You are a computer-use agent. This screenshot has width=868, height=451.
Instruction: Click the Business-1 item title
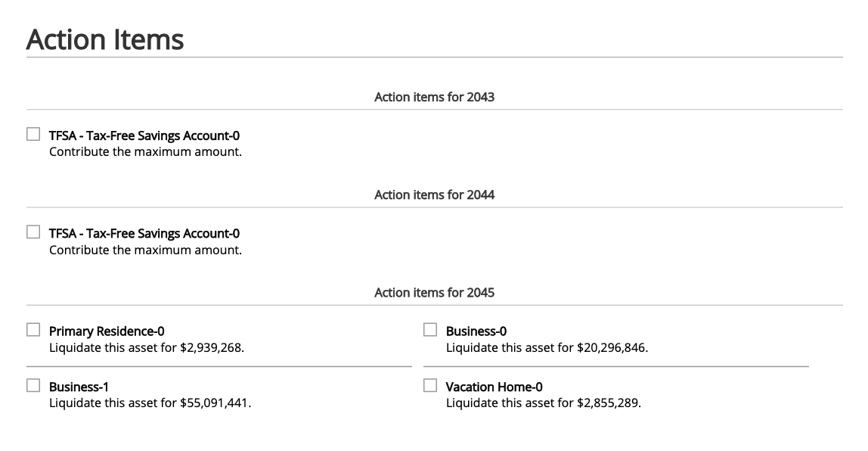(79, 387)
